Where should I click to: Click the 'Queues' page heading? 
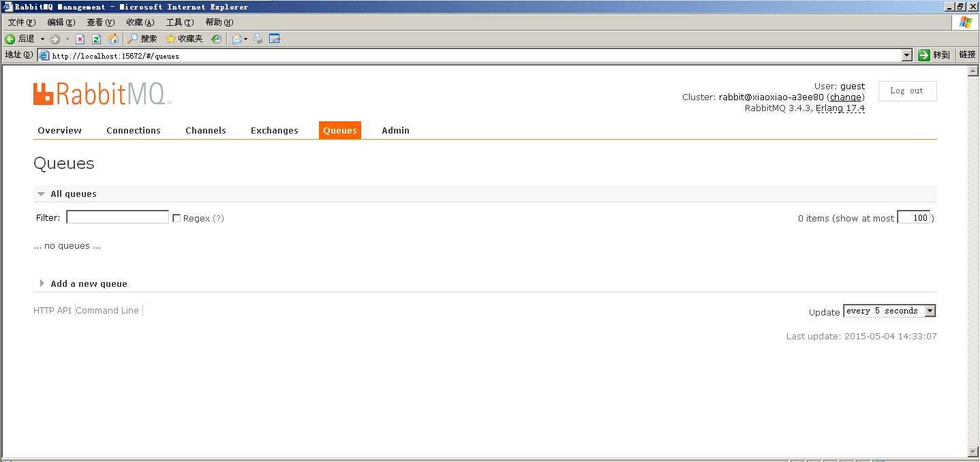[64, 164]
